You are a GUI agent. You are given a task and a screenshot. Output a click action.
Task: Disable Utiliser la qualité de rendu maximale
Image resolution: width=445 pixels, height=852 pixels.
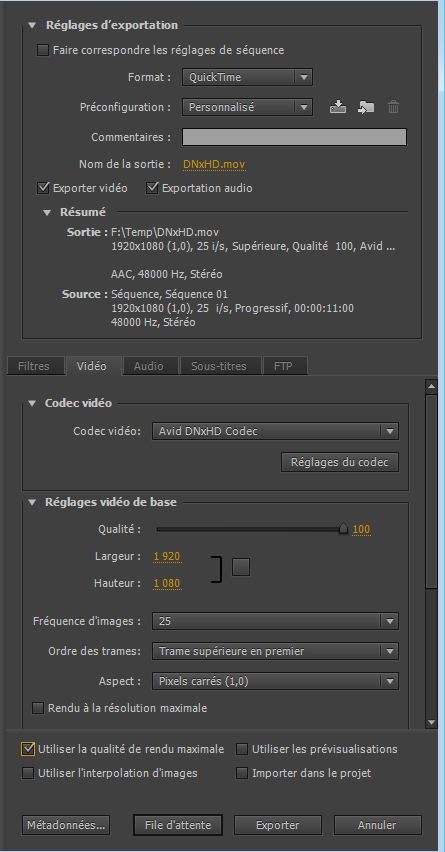pos(28,749)
